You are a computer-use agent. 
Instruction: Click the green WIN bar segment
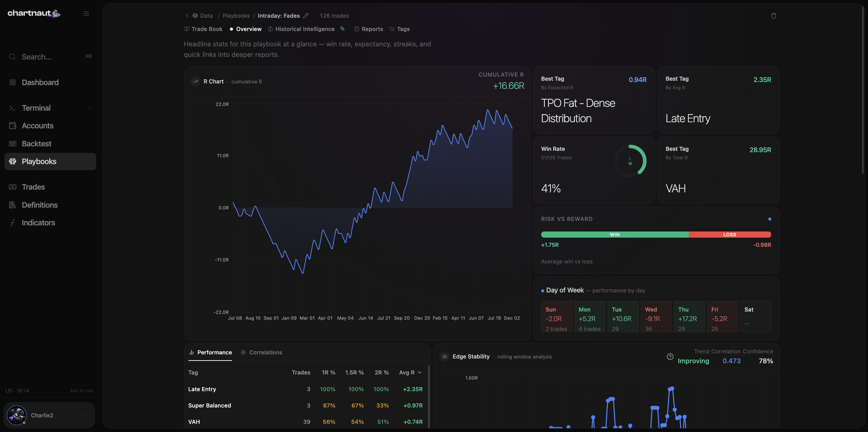[615, 235]
